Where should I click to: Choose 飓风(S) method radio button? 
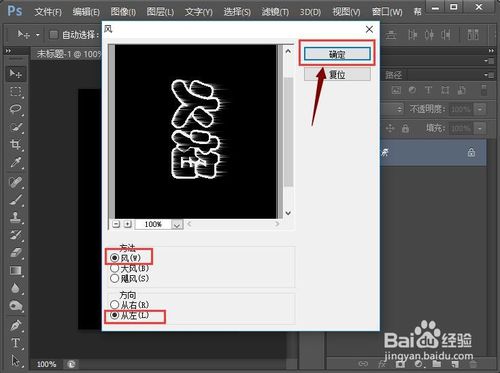115,278
